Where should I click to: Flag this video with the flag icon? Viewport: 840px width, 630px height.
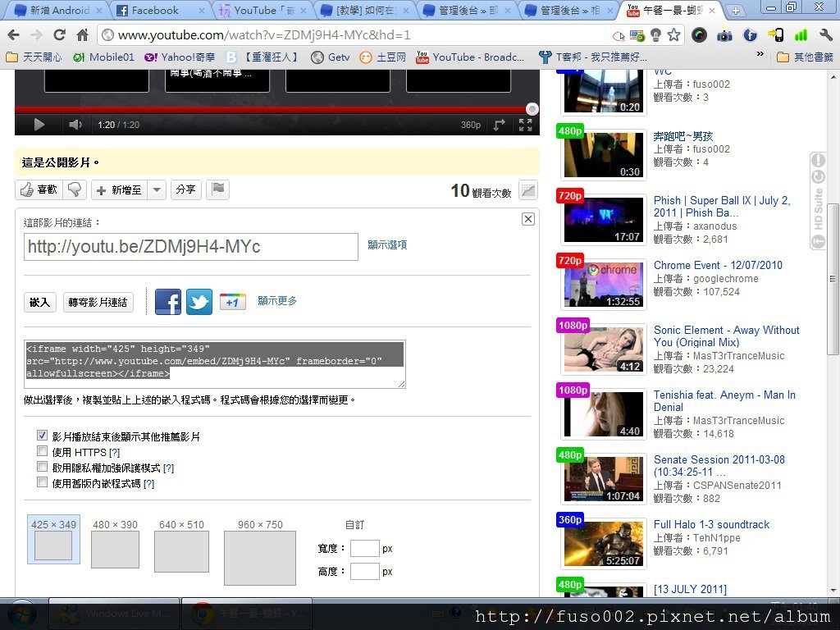tap(218, 189)
